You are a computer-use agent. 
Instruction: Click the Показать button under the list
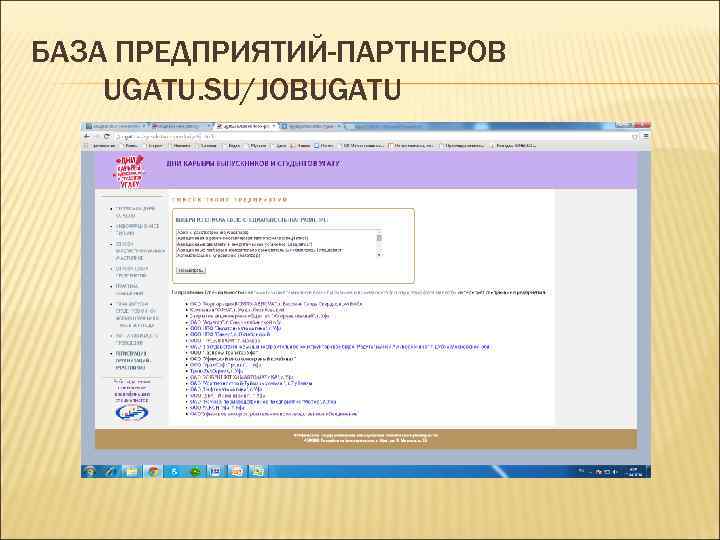point(191,270)
